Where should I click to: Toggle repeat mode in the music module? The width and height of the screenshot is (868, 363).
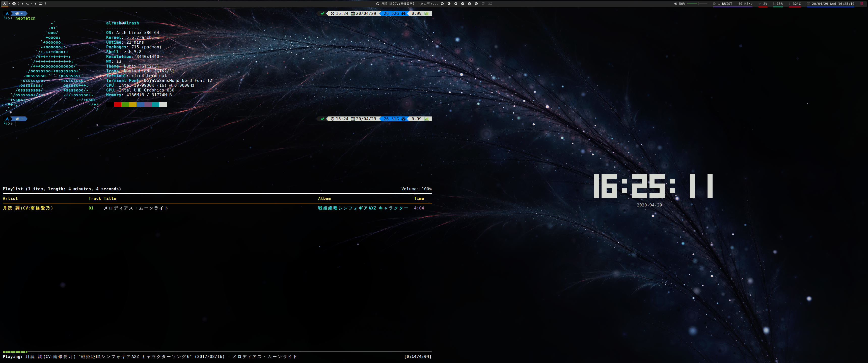(483, 4)
